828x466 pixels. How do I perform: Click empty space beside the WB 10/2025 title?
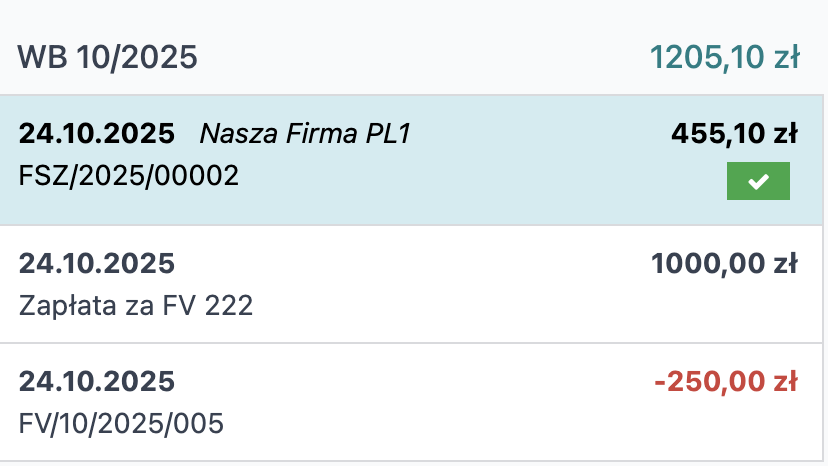(420, 57)
